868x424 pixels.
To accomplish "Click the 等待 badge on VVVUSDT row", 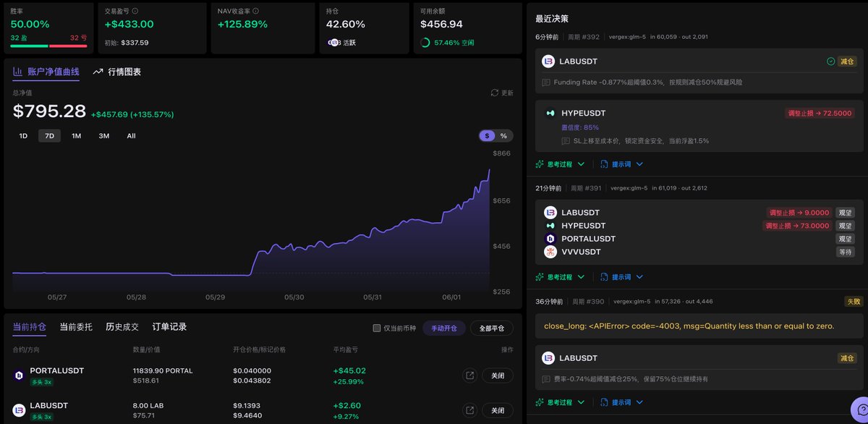I will [x=845, y=252].
